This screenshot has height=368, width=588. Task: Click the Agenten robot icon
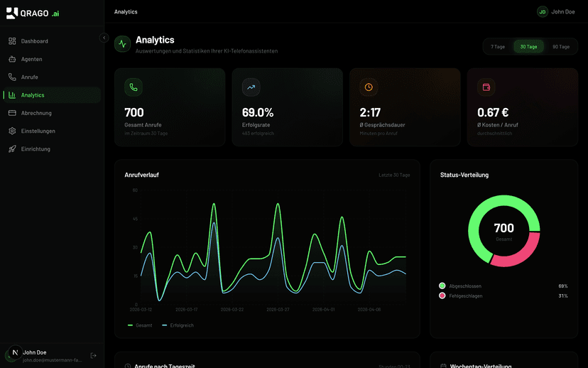tap(12, 59)
